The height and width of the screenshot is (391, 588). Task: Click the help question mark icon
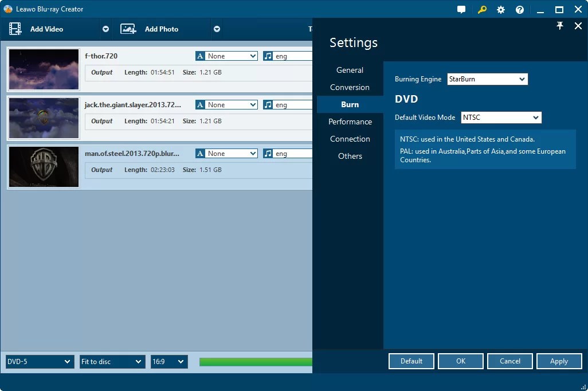(x=519, y=9)
